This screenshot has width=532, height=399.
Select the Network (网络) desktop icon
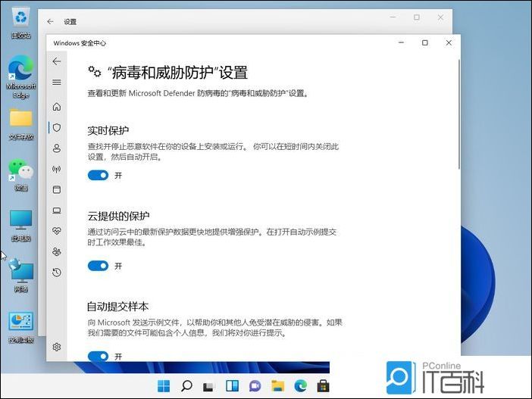(21, 276)
